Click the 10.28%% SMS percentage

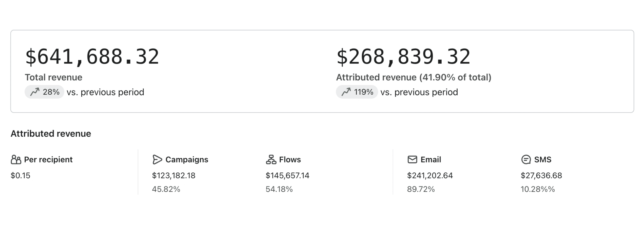tap(538, 189)
